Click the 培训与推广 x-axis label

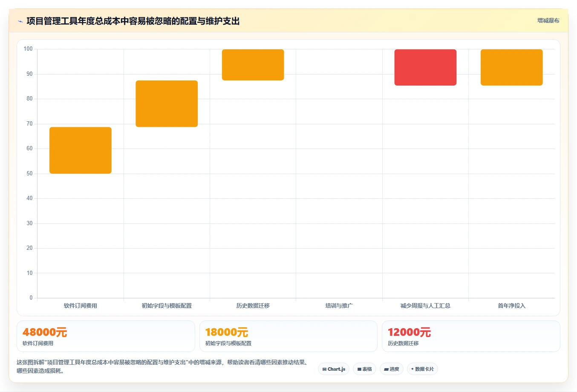coord(339,306)
